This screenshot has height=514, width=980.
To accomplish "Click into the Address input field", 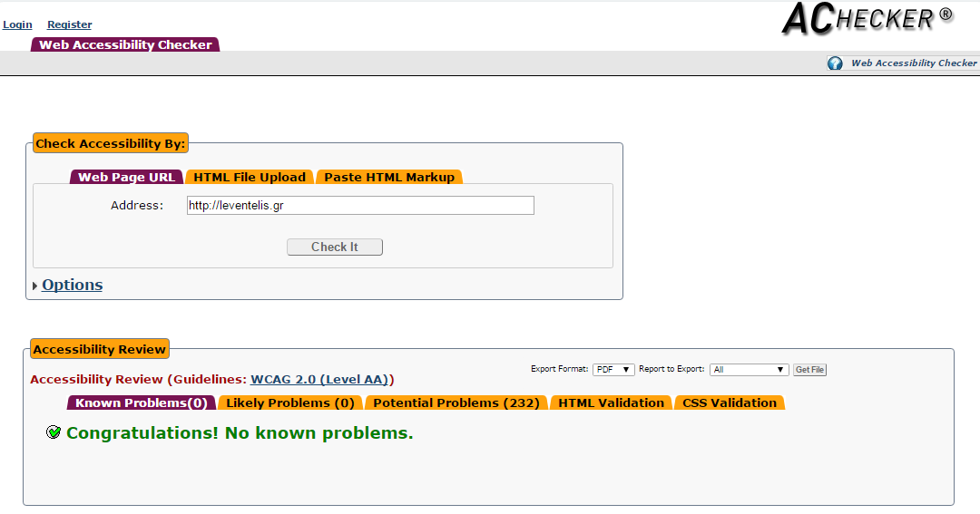I will tap(360, 206).
